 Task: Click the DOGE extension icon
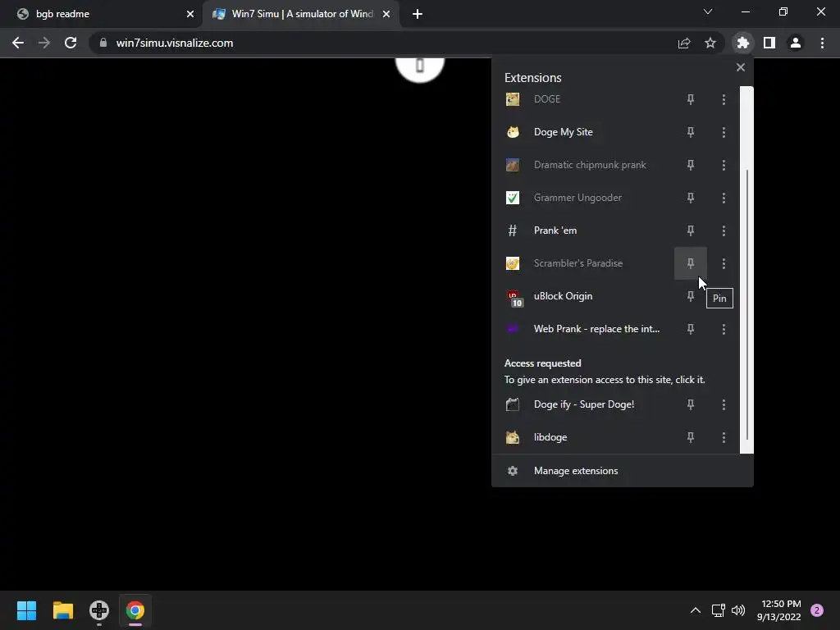[513, 99]
